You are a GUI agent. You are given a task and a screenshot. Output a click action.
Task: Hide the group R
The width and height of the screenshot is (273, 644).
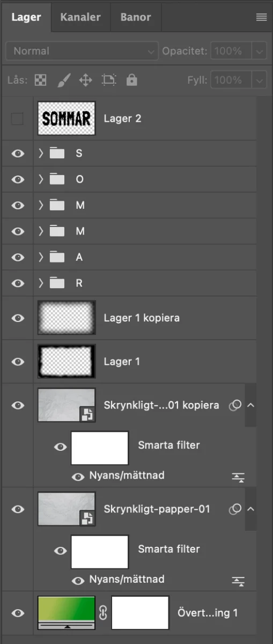pyautogui.click(x=18, y=283)
